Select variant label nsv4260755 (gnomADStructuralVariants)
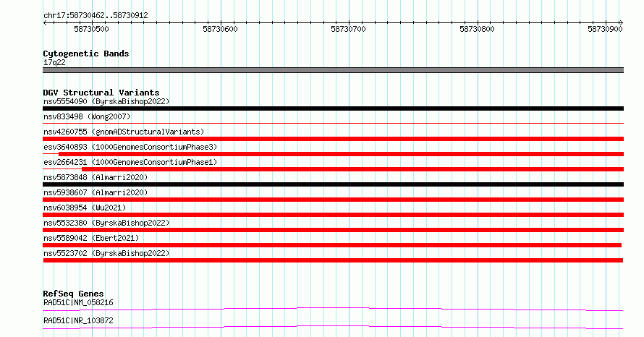Screen dimensions: 644x337 tap(124, 132)
